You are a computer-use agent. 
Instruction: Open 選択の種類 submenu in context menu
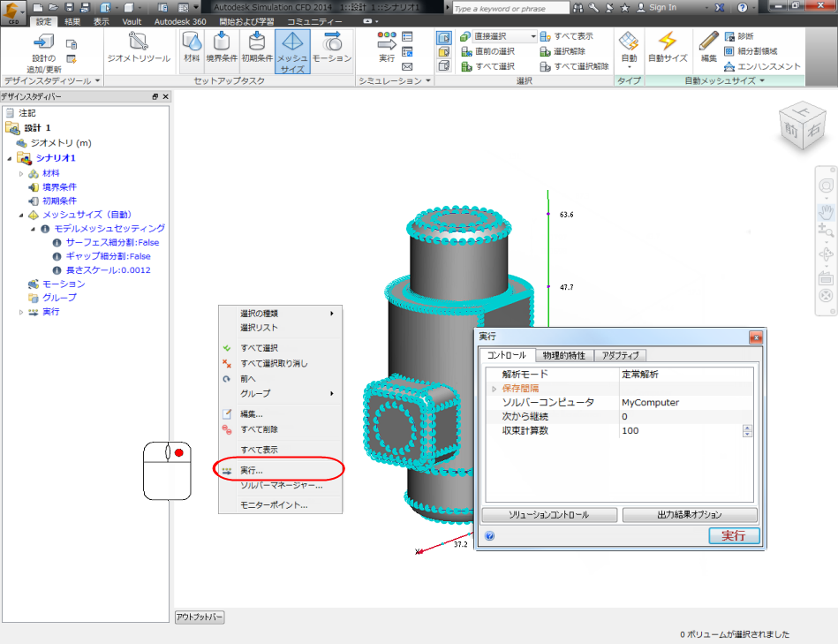click(x=280, y=314)
